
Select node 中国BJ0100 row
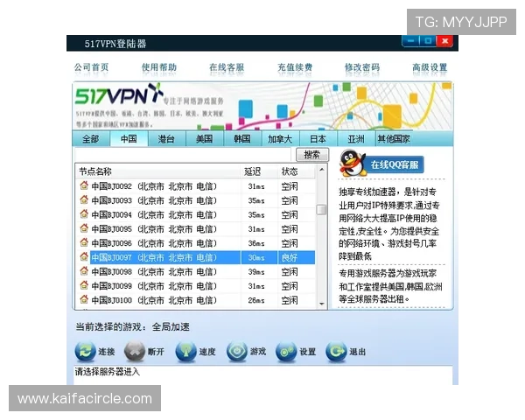[196, 300]
